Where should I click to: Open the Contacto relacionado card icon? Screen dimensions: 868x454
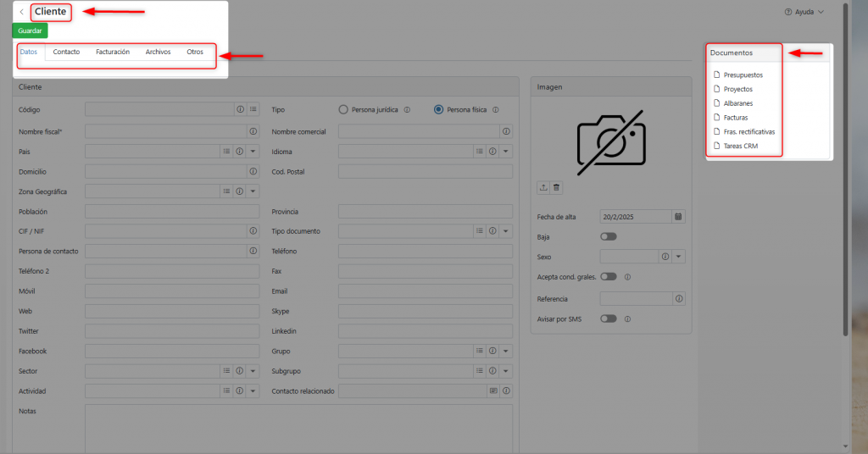click(x=493, y=391)
